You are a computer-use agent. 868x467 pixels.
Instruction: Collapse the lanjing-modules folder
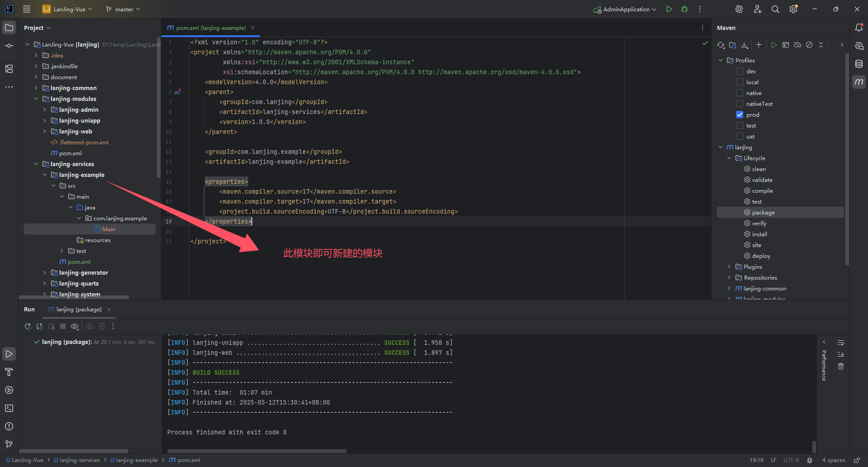tap(36, 99)
